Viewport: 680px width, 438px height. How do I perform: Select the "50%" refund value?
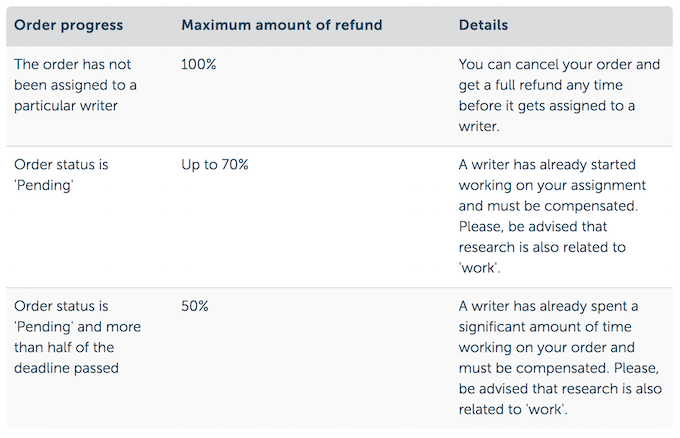click(195, 306)
